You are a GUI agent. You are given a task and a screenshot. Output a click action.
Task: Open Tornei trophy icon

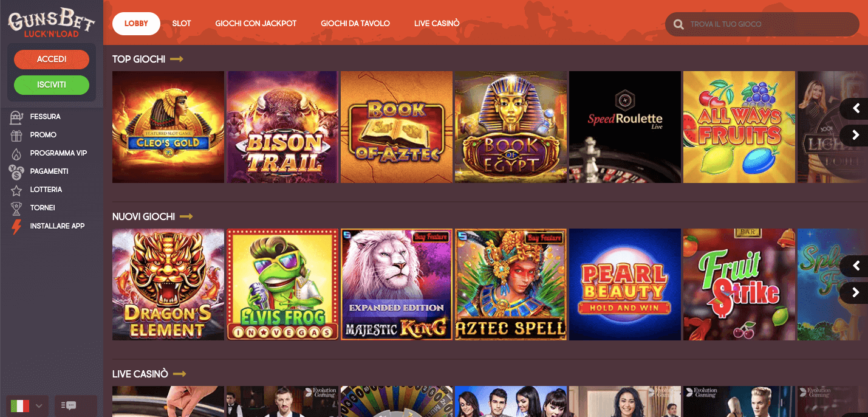(16, 208)
